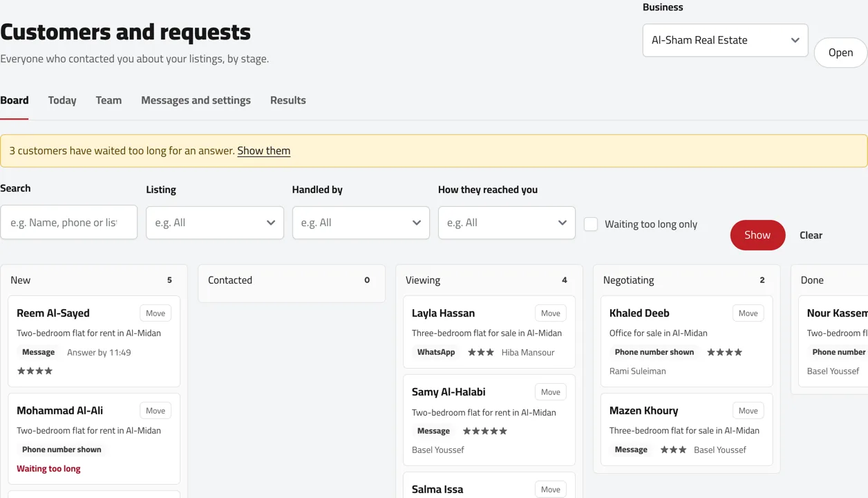Move Reem Al-Sayed's card
This screenshot has width=868, height=498.
click(x=155, y=313)
